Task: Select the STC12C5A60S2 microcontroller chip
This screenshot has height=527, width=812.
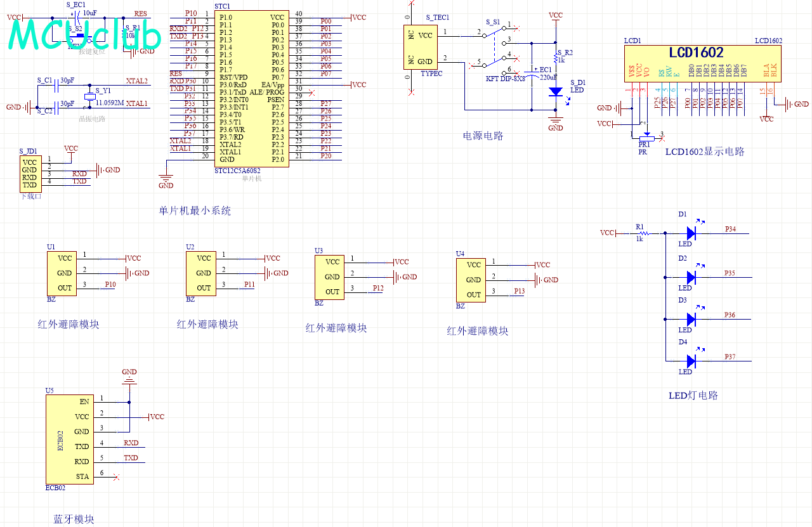Action: coord(252,89)
